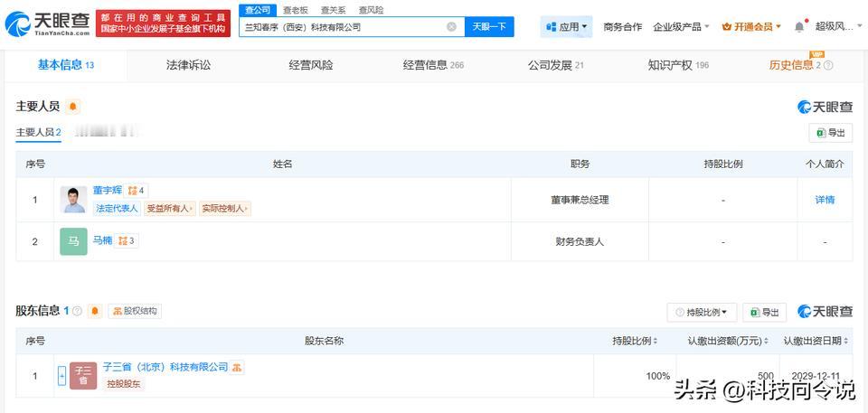868x413 pixels.
Task: Click the red promotional banner
Action: [164, 23]
